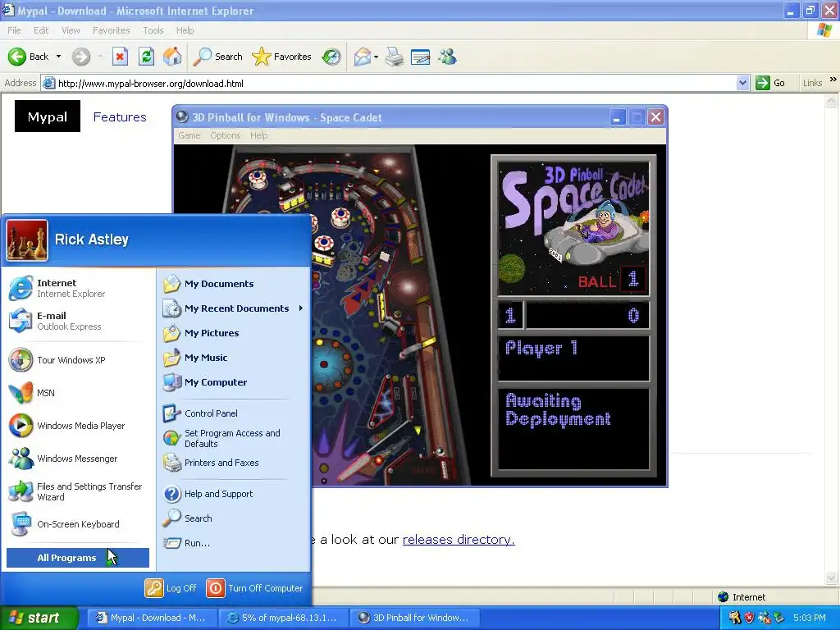The image size is (840, 630).
Task: Click the Internet zone status bar indicator
Action: pos(742,597)
